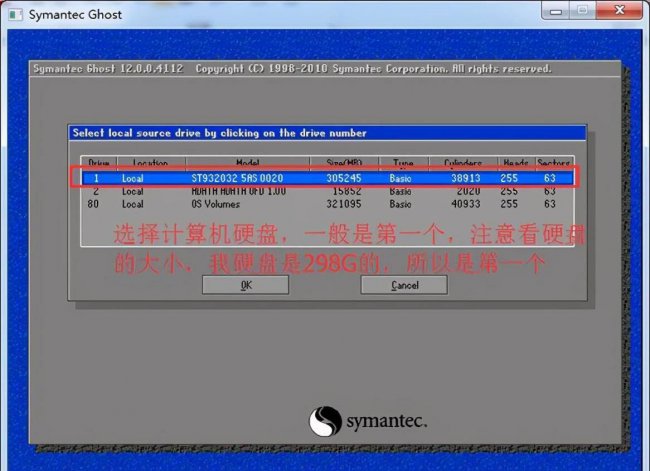Image resolution: width=650 pixels, height=471 pixels.
Task: Select drive 1 row ST932032 5AS 0020
Action: (x=327, y=178)
